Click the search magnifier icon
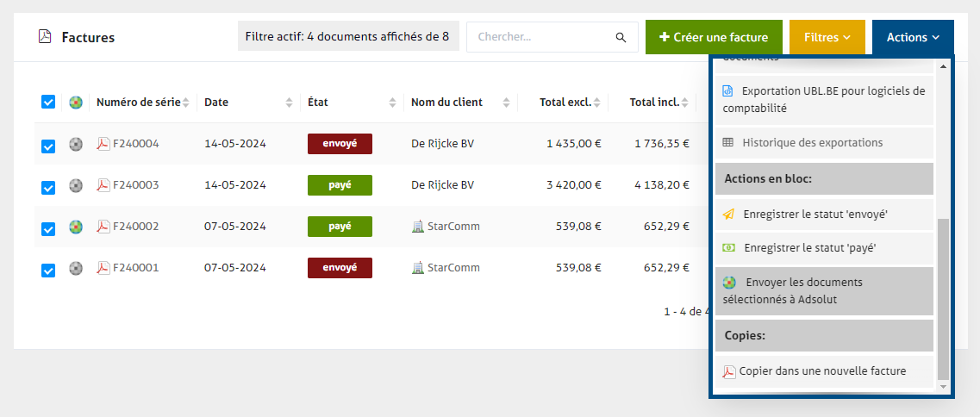The width and height of the screenshot is (980, 417). click(621, 38)
